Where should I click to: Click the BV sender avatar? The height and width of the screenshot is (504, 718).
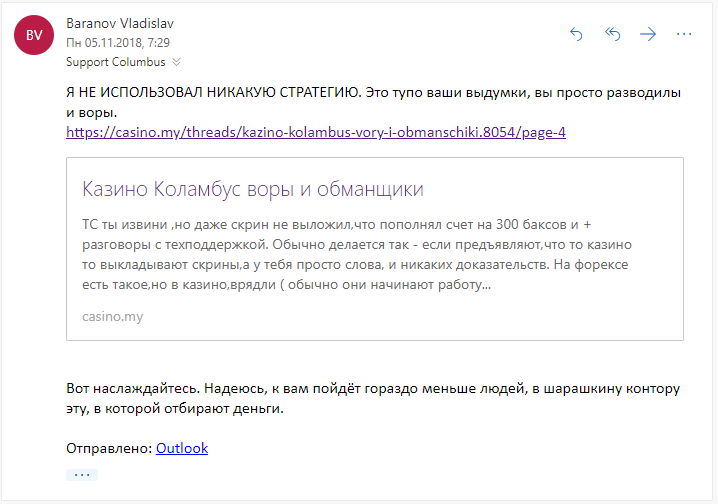[34, 35]
